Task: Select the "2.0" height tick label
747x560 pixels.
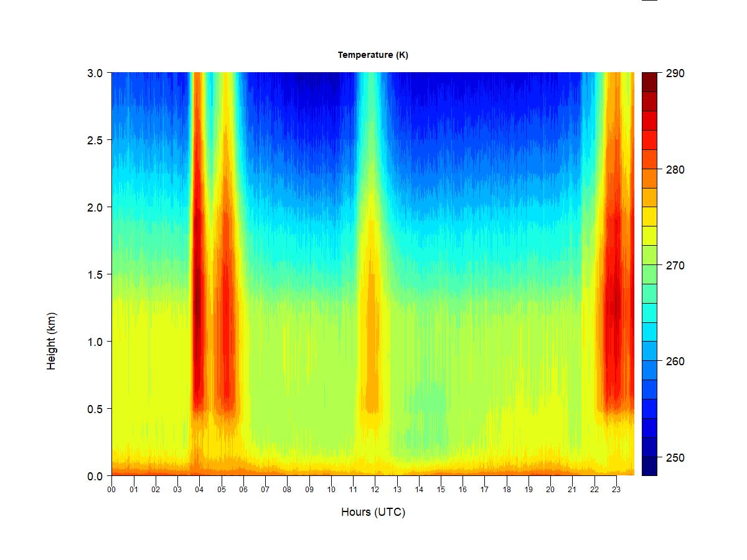Action: click(95, 207)
